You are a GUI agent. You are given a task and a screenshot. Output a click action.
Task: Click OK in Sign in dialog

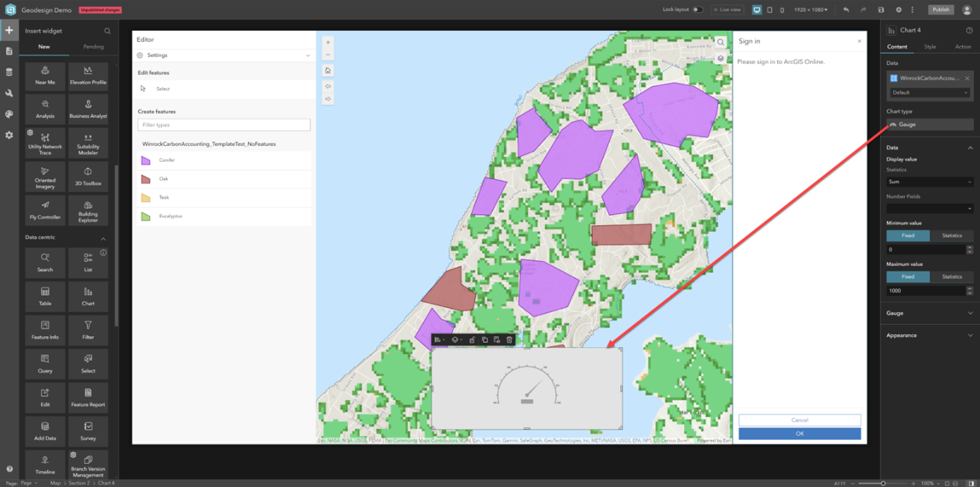[800, 433]
